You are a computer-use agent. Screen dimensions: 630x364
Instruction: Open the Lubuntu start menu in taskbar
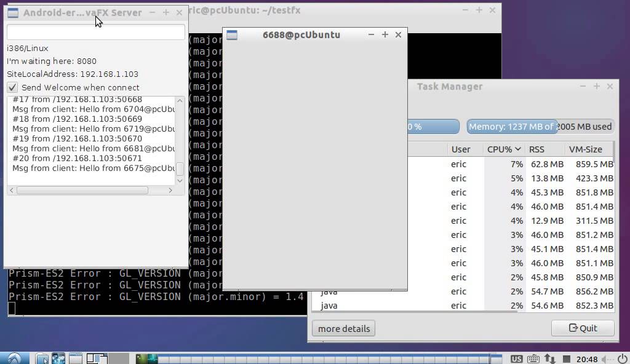click(x=14, y=358)
